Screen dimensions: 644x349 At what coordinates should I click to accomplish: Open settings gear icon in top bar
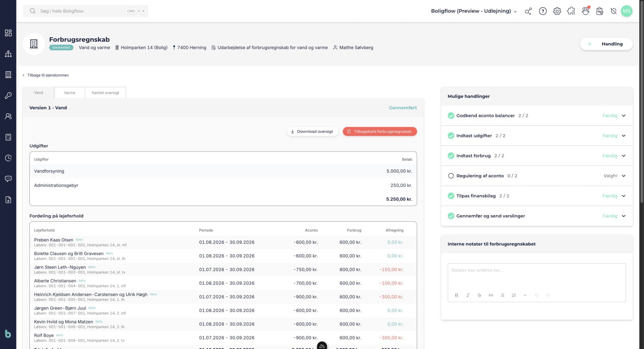(557, 11)
